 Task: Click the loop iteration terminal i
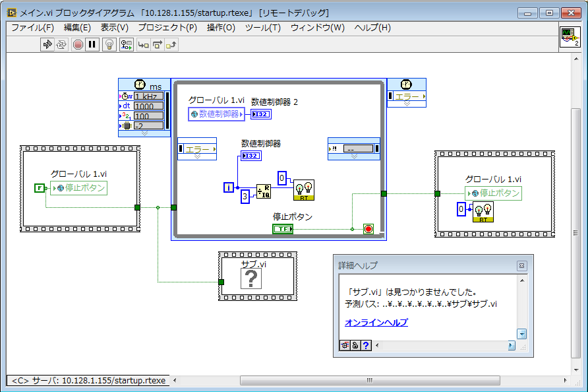coord(228,187)
